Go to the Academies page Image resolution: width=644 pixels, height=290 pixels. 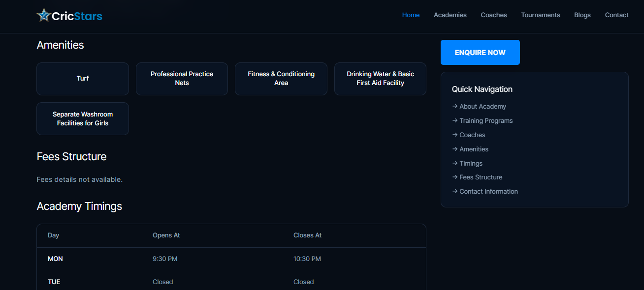coord(450,15)
